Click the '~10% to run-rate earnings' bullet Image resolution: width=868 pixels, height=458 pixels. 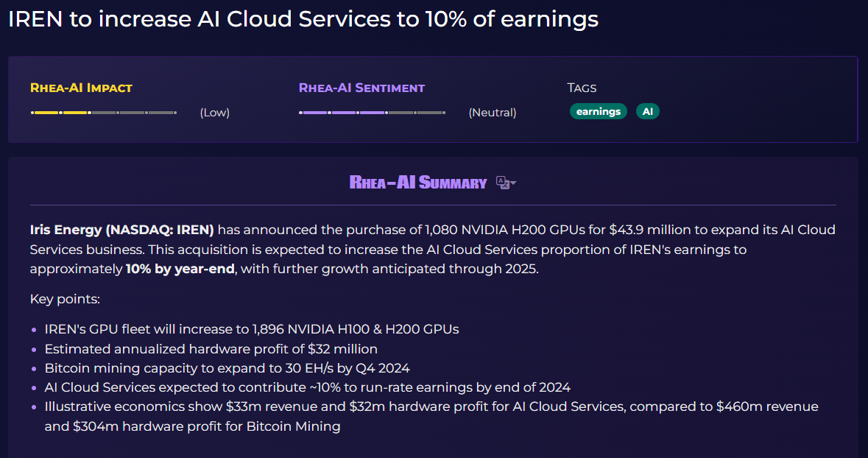[307, 387]
